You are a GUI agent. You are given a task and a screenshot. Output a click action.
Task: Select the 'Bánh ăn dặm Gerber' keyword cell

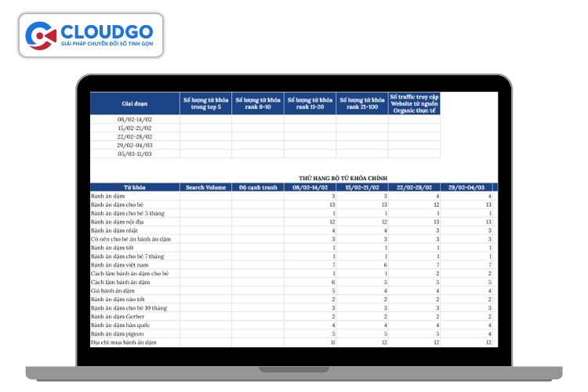118,317
